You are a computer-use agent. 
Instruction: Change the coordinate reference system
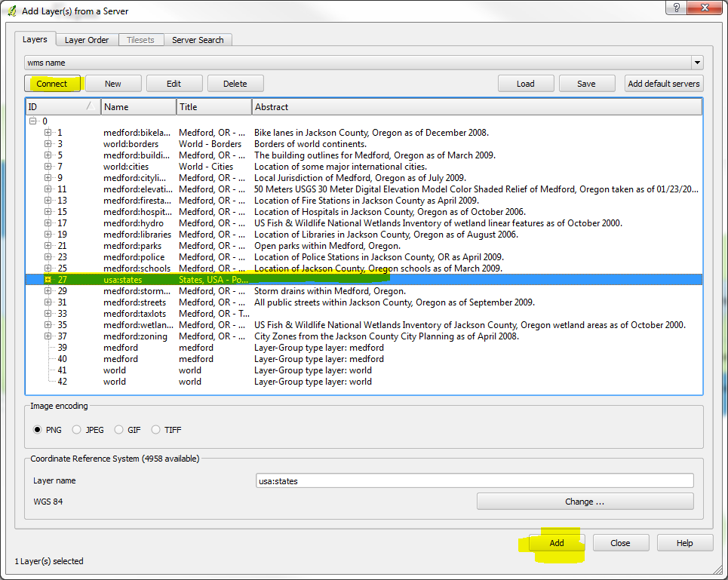pos(585,501)
